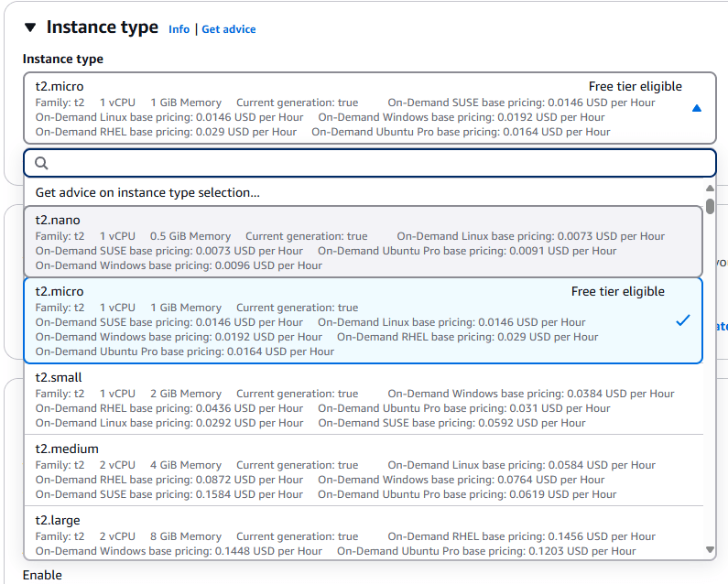Choose Get advice on instance type selection
This screenshot has width=728, height=584.
click(x=147, y=192)
